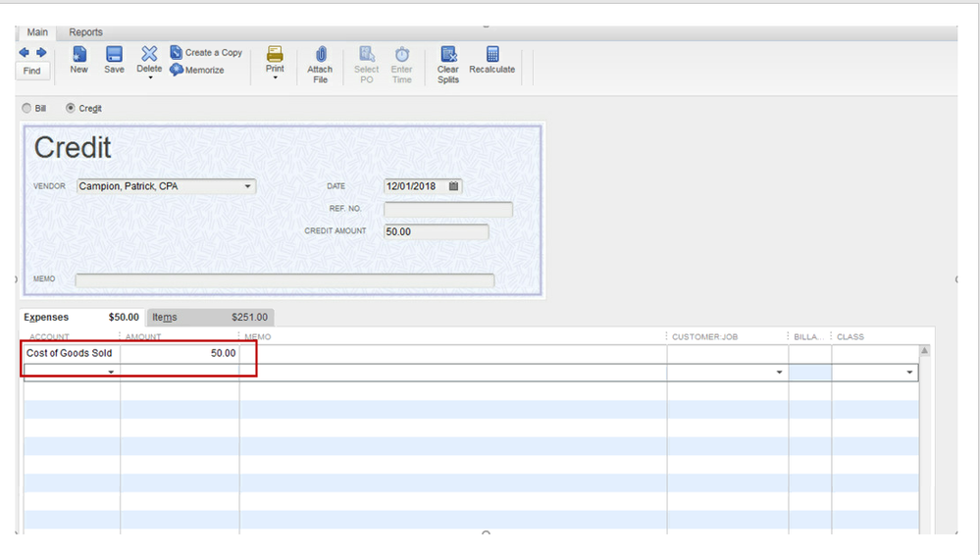Click the Class column header
Screen dimensions: 980x555
coord(850,337)
